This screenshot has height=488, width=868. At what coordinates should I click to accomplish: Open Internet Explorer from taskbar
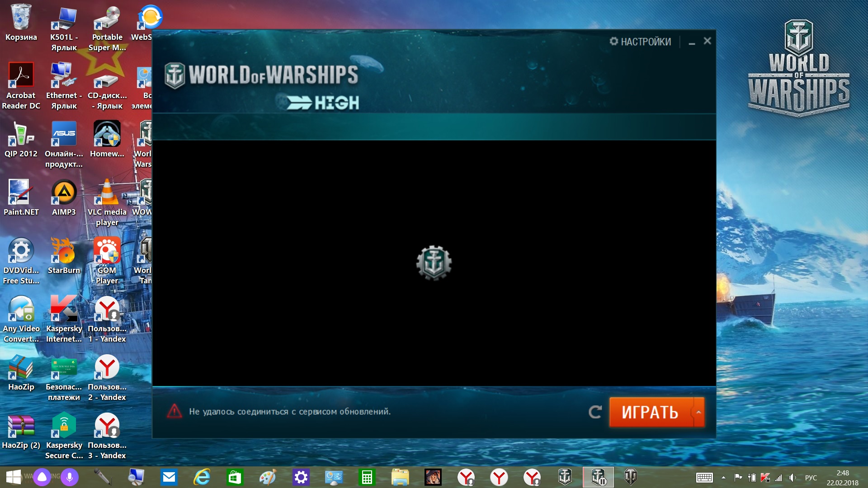tap(202, 477)
